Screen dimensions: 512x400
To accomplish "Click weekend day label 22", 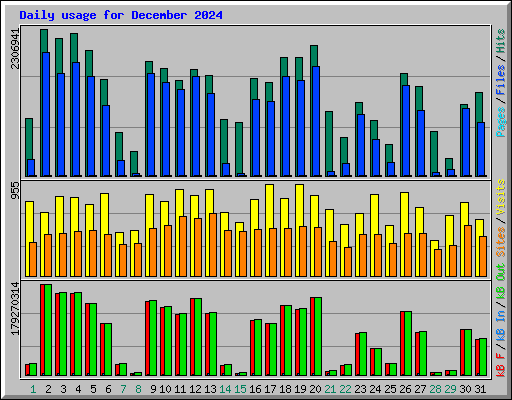I will click(x=345, y=389).
